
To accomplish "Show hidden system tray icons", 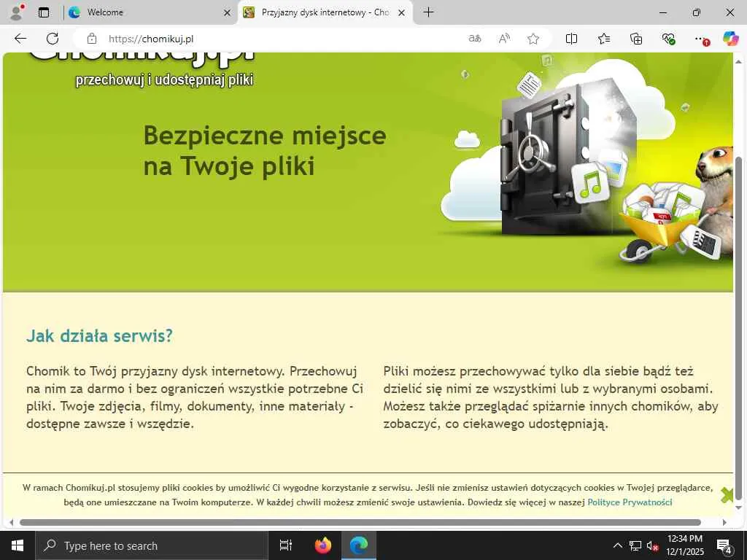I will pyautogui.click(x=617, y=545).
